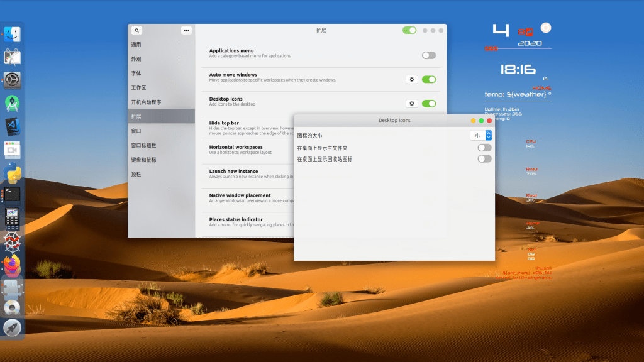The width and height of the screenshot is (644, 362).
Task: Turn off the Desktop icons extension
Action: pos(429,104)
